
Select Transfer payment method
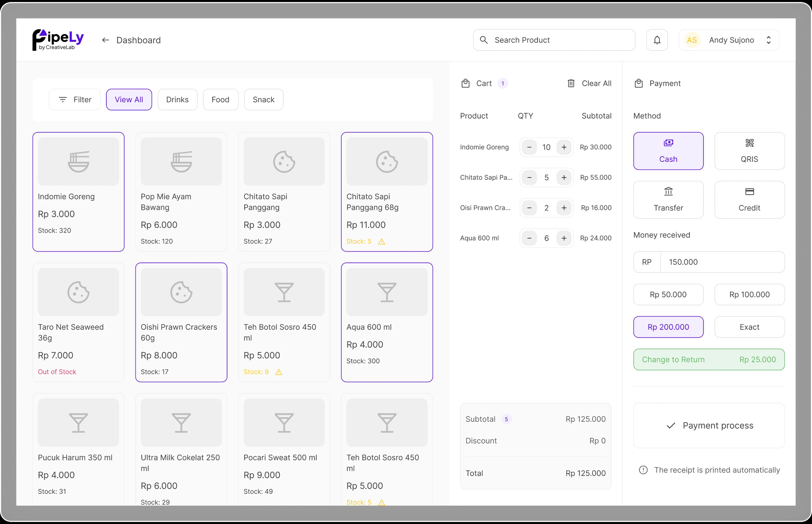coord(668,199)
